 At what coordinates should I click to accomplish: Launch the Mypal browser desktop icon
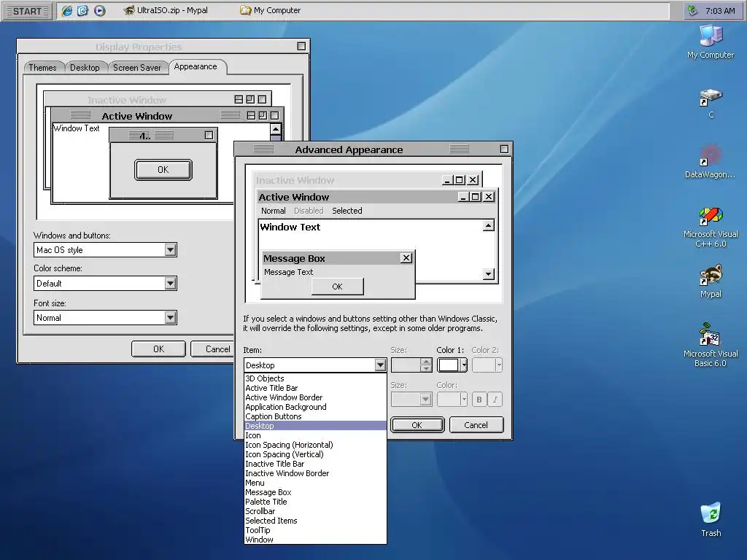click(x=711, y=281)
